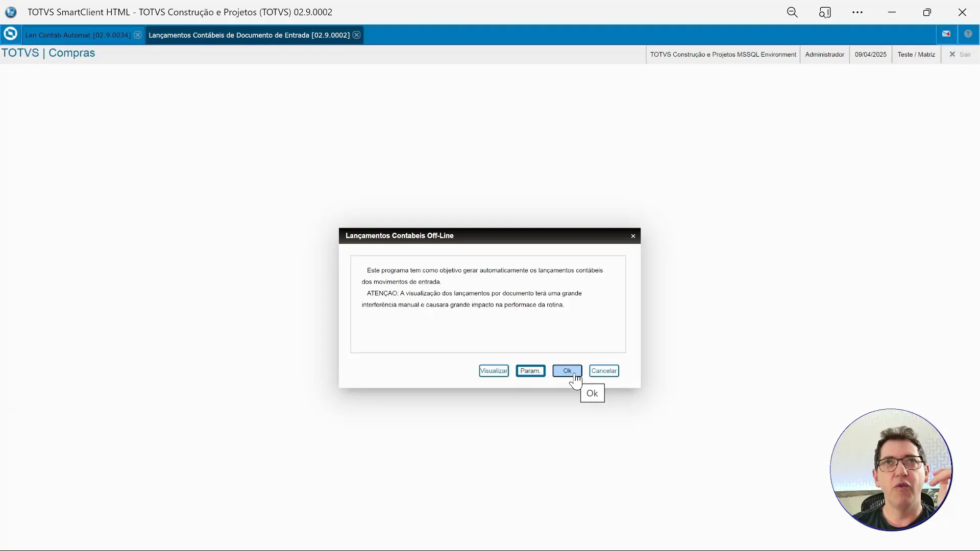
Task: Click the 09/04/2025 date field
Action: tap(870, 55)
